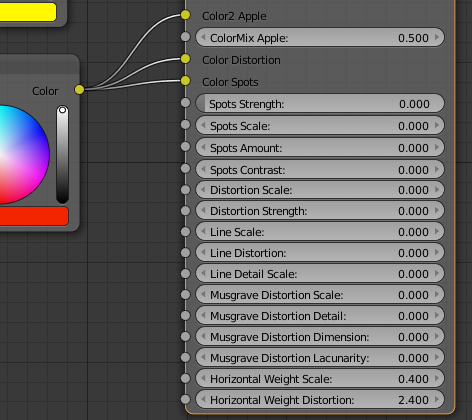Click the yellow Color output socket
472x420 pixels.
79,89
